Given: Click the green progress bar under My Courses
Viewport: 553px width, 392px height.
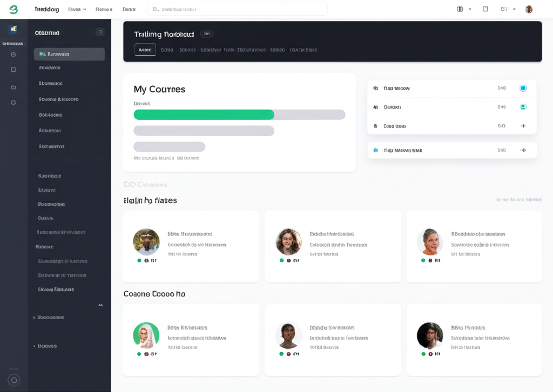Looking at the screenshot, I should coord(204,114).
